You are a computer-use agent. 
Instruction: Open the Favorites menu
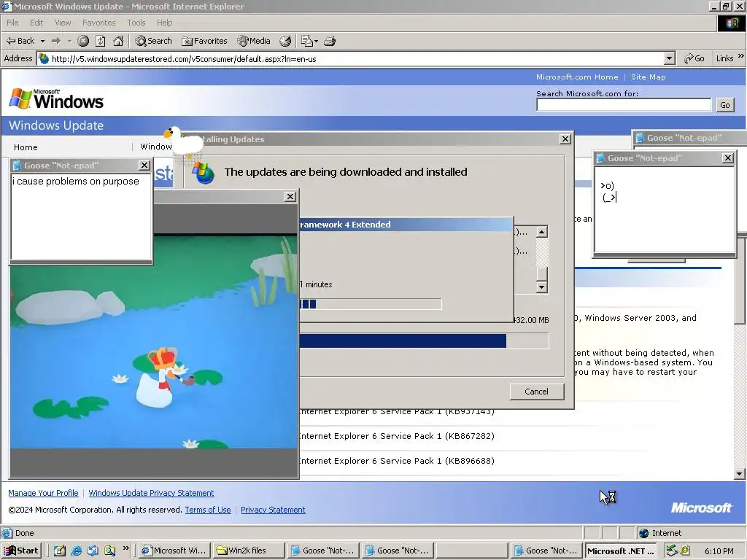[98, 23]
